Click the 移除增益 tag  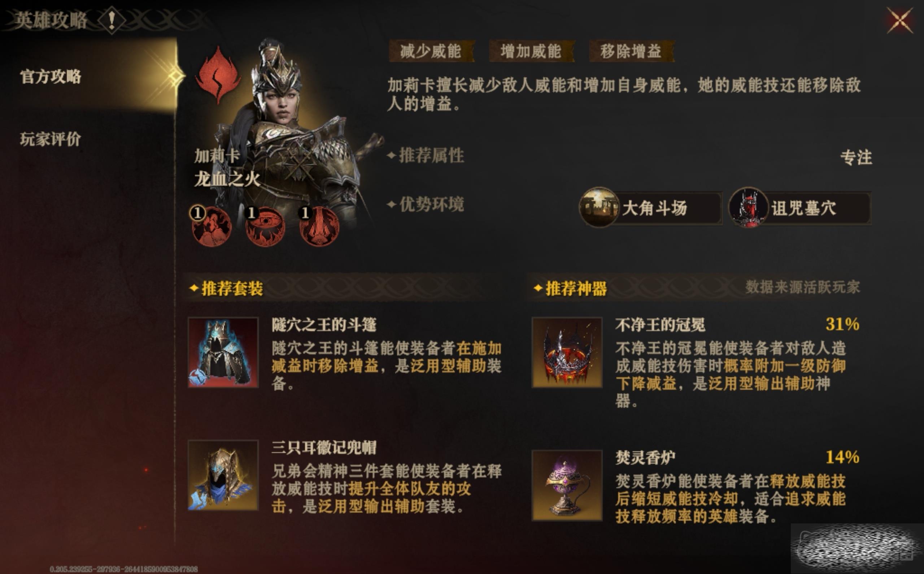(x=631, y=51)
